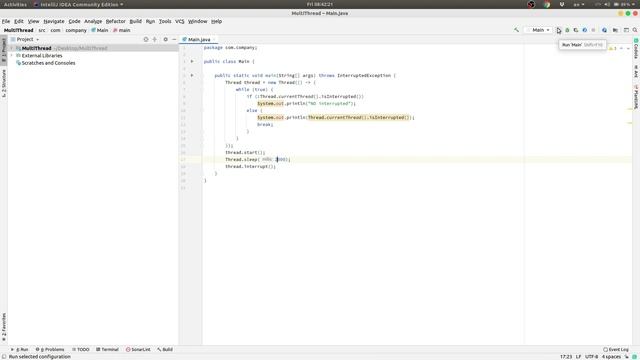Image resolution: width=640 pixels, height=360 pixels.
Task: Click the LF line separator in status bar
Action: pyautogui.click(x=578, y=357)
